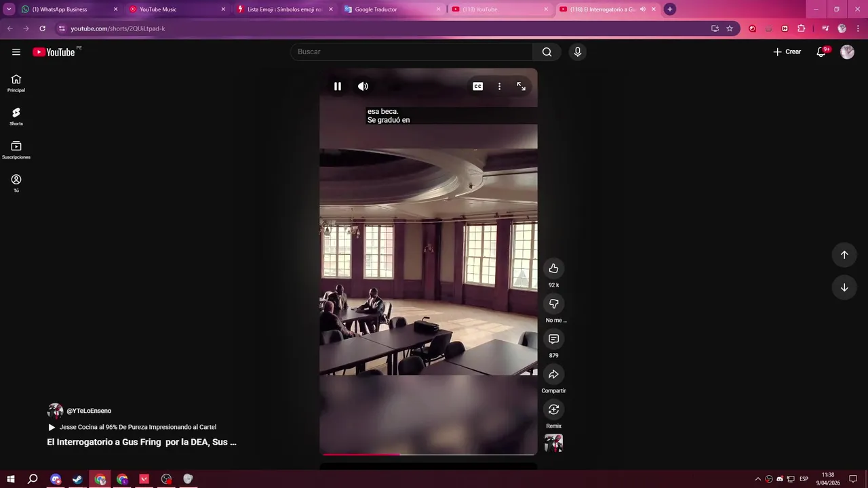Seek using the red progress bar
The width and height of the screenshot is (868, 488).
[x=429, y=454]
